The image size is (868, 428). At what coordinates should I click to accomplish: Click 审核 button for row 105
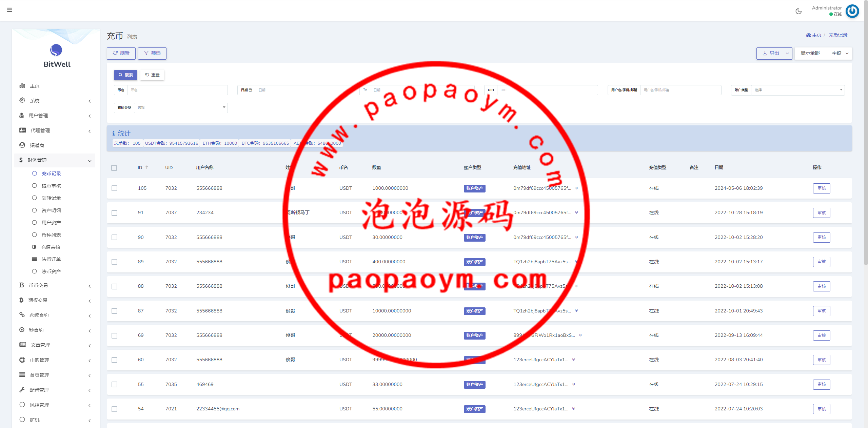[x=821, y=188]
